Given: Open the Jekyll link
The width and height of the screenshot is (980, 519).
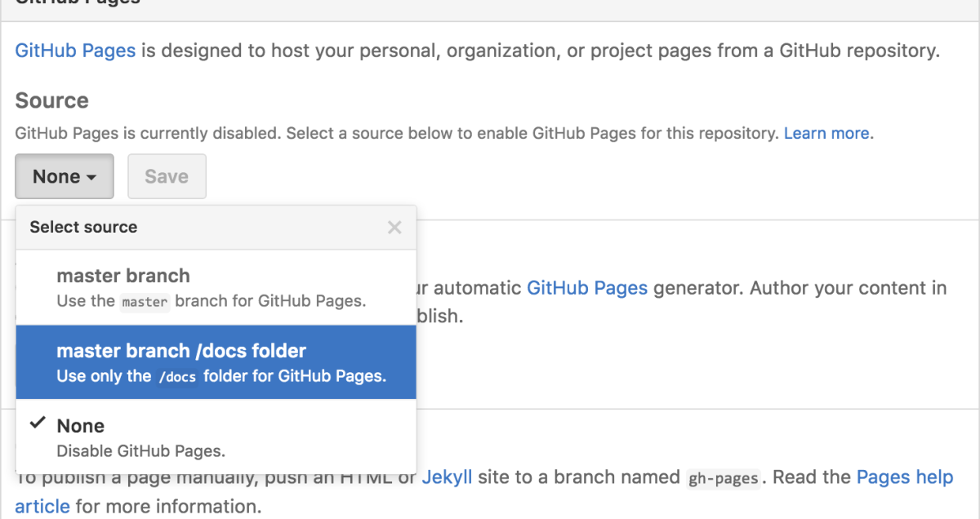Looking at the screenshot, I should point(448,477).
